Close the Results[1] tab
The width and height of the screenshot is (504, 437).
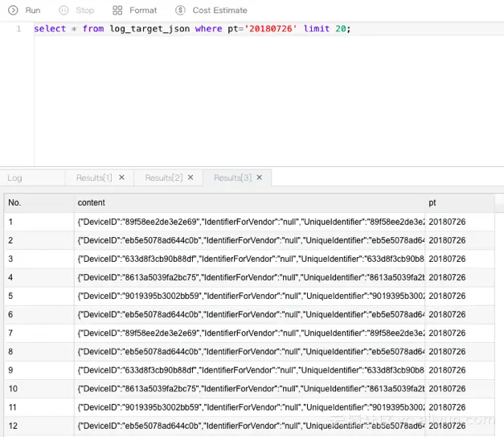point(122,178)
